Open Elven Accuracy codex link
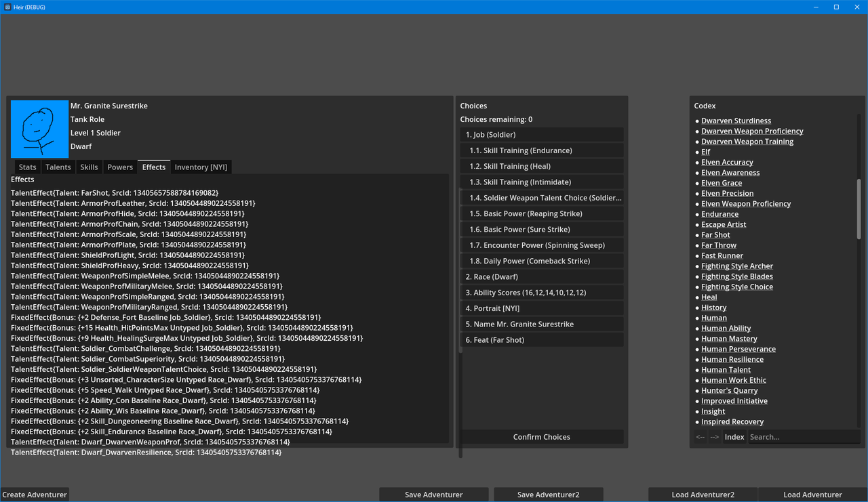Screen dimensions: 868x502 tap(727, 163)
